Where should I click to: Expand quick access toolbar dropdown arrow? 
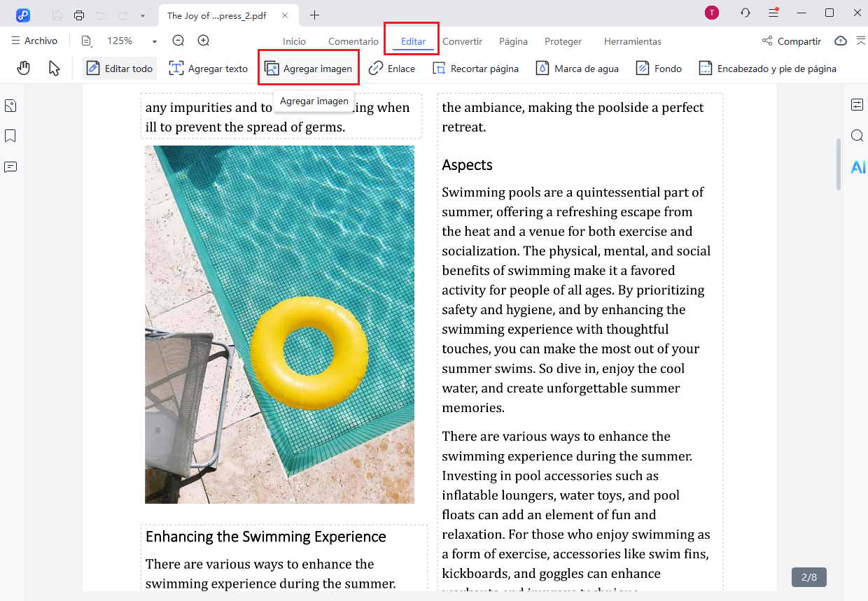143,15
